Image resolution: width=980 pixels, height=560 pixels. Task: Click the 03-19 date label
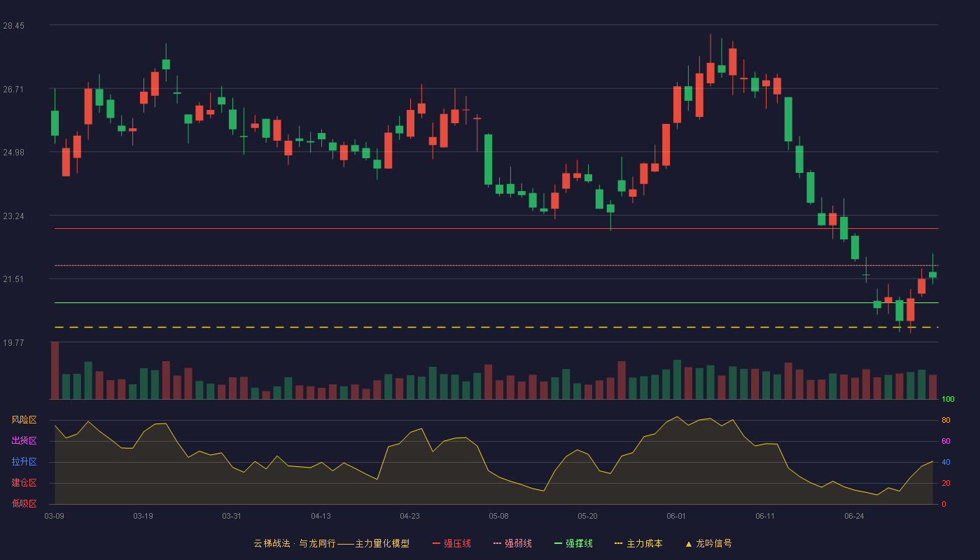coord(143,516)
